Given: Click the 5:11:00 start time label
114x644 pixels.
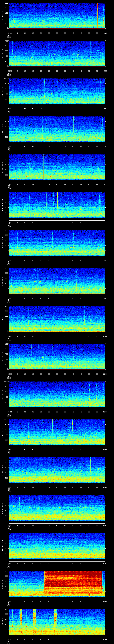Looking at the screenshot, I should (9, 412).
